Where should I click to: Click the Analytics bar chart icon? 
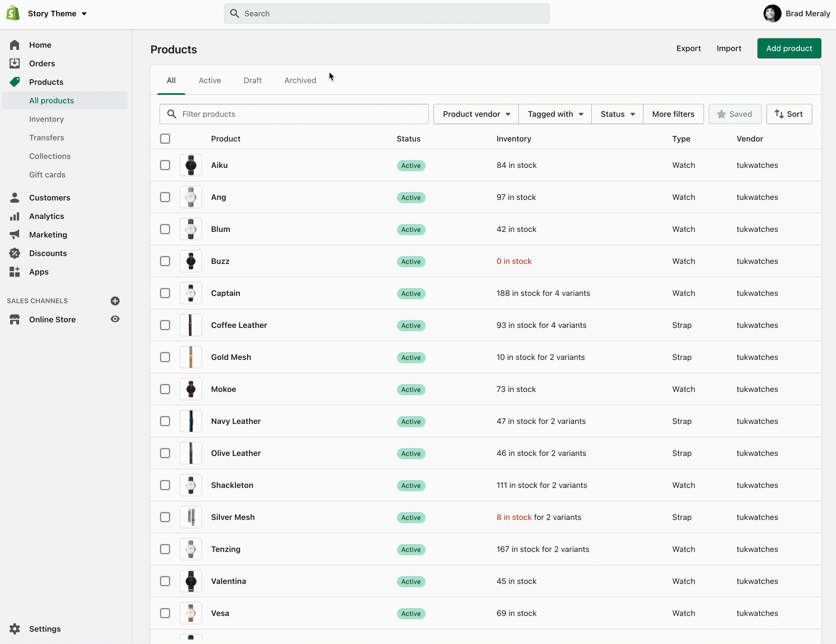tap(15, 216)
